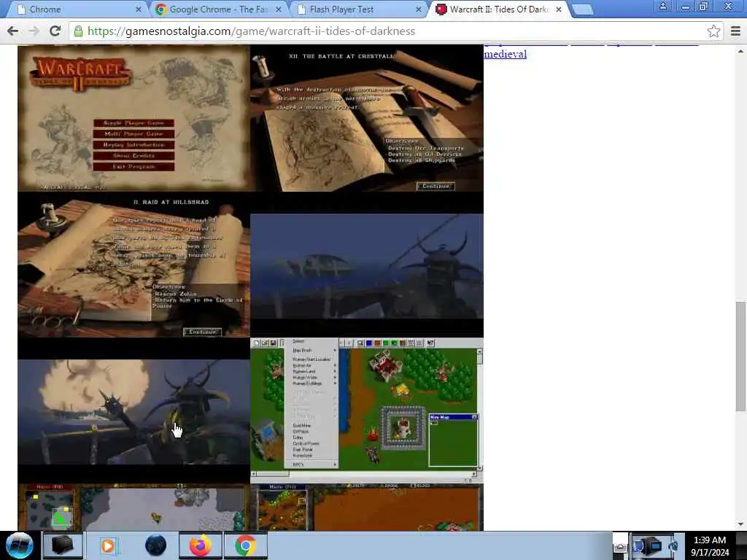This screenshot has height=560, width=747.
Task: Open the snowy gameplay screenshot thumbnail
Action: pyautogui.click(x=133, y=507)
